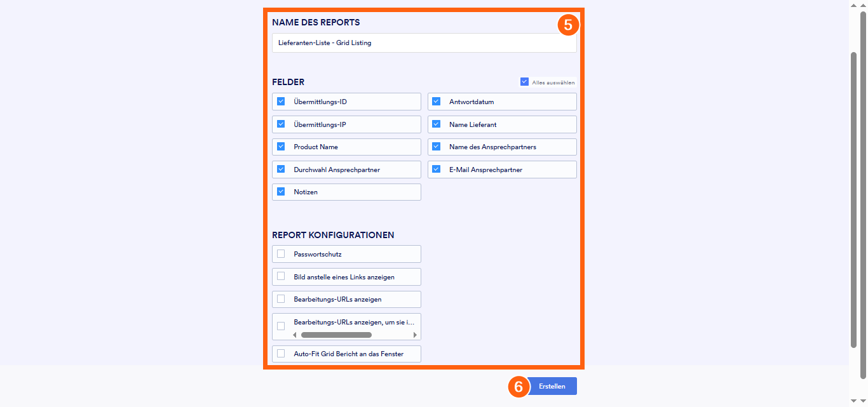Click the Name des Reports input field
This screenshot has width=868, height=407.
tap(424, 43)
